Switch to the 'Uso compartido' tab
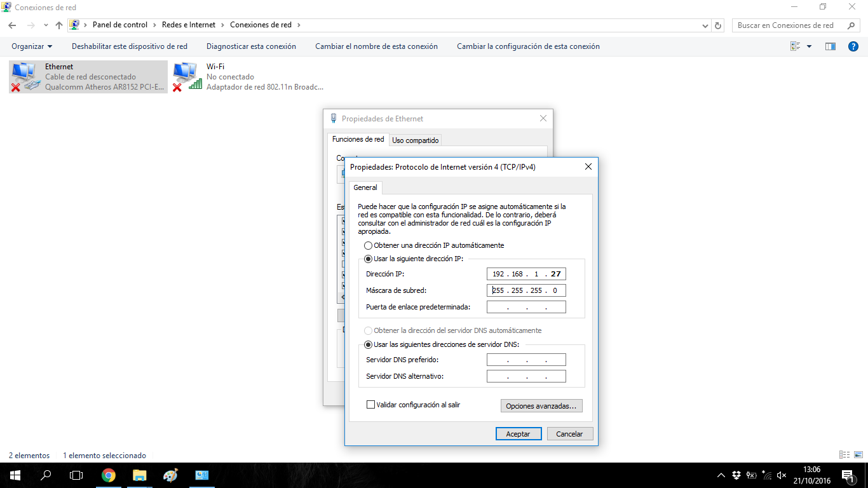 [x=415, y=140]
